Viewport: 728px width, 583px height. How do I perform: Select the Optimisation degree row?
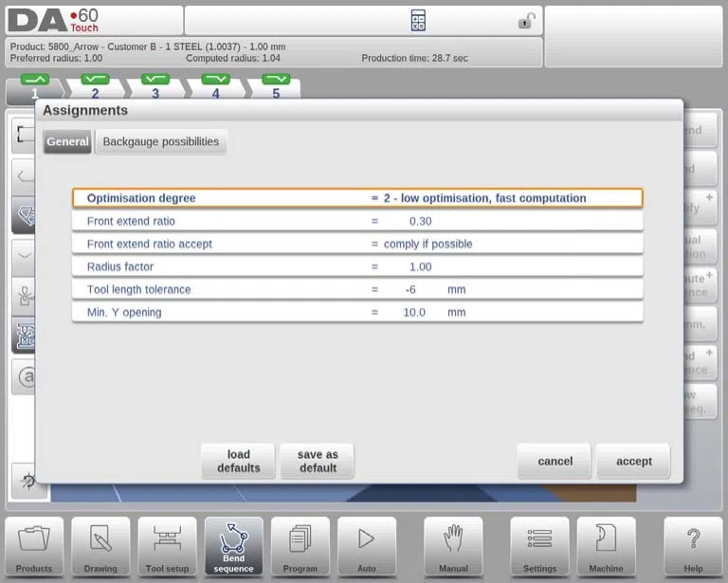pyautogui.click(x=357, y=198)
